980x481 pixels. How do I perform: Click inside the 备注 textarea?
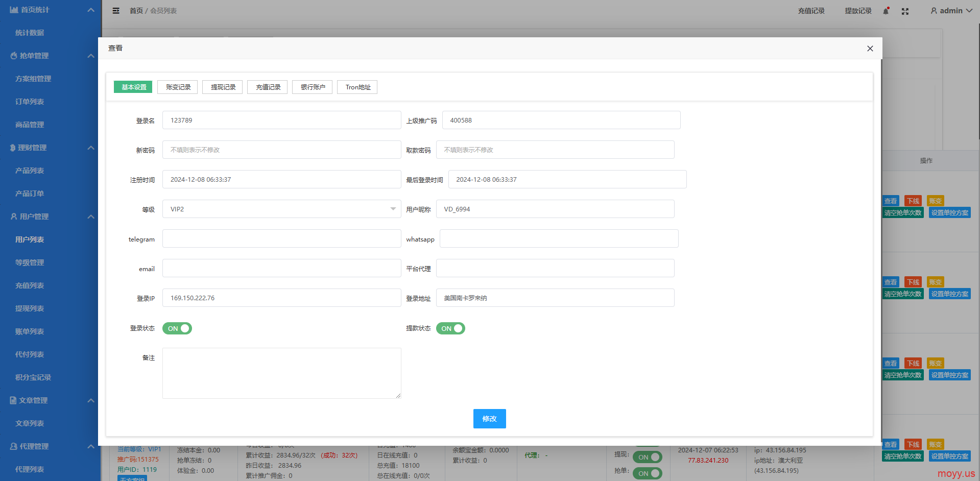[x=281, y=373]
